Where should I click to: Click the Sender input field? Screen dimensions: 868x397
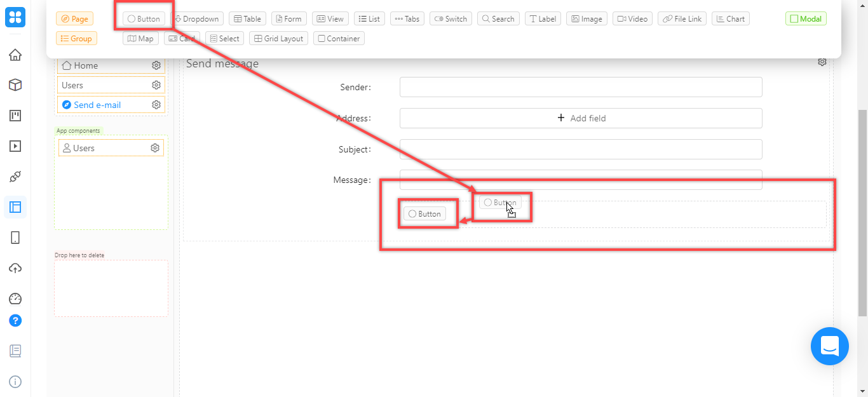(580, 87)
